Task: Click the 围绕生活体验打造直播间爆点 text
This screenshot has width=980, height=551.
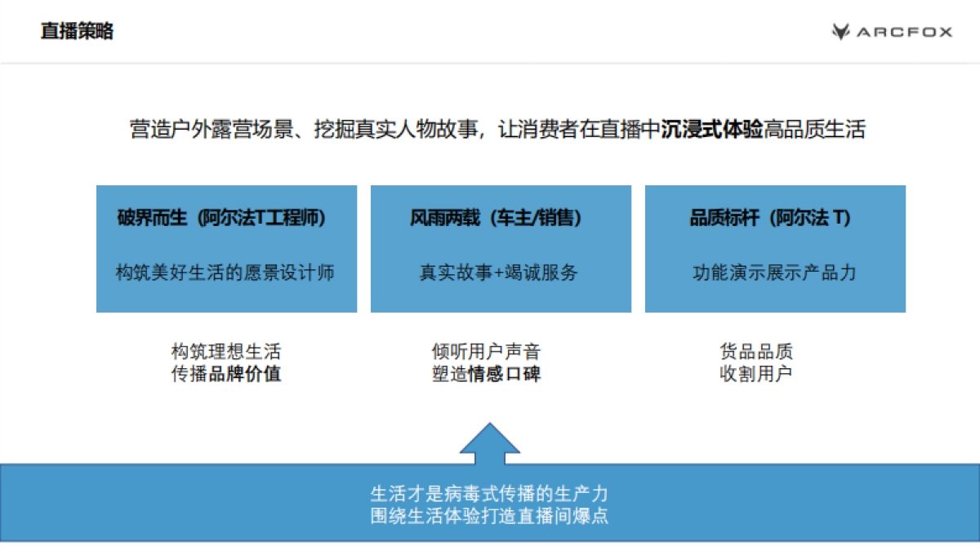Action: [490, 515]
